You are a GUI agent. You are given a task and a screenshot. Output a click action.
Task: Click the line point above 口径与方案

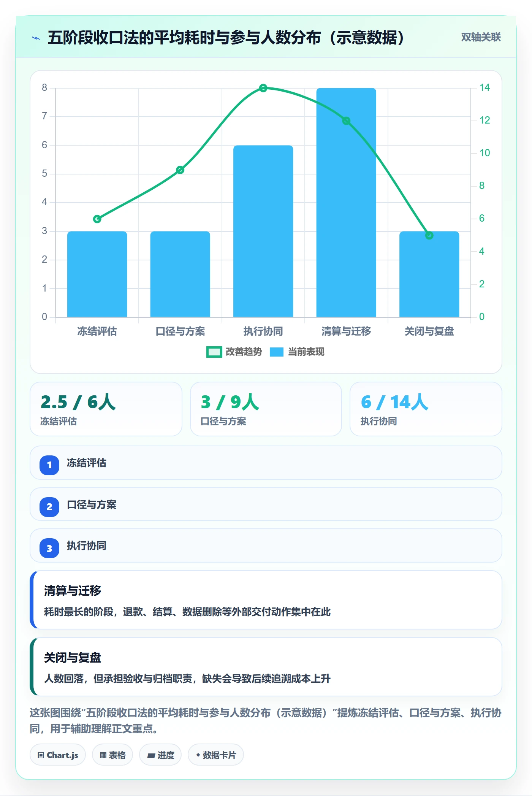180,170
